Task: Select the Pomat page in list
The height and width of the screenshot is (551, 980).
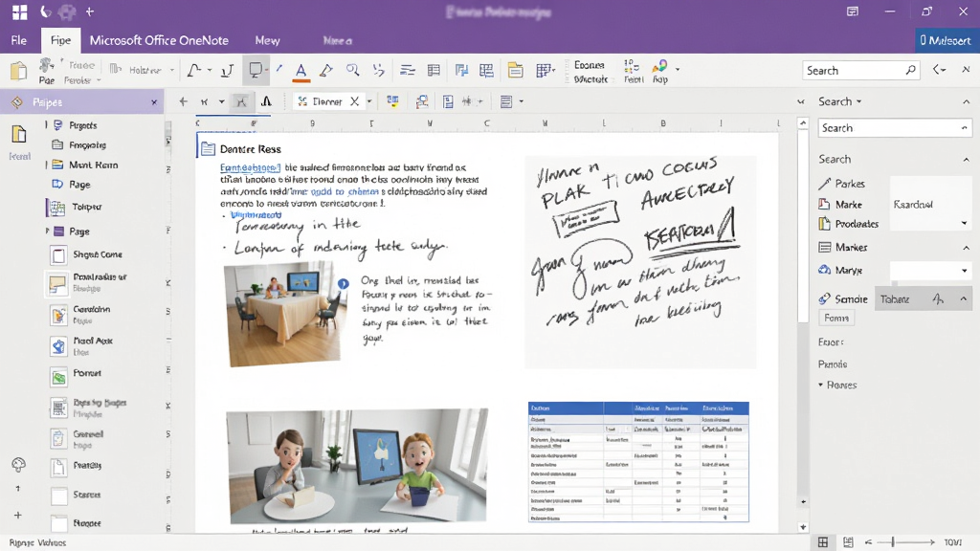Action: 75,376
